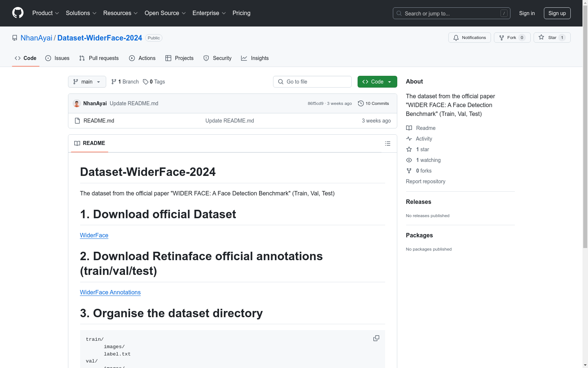Click the Notifications bell button
Image resolution: width=588 pixels, height=368 pixels.
(469, 38)
